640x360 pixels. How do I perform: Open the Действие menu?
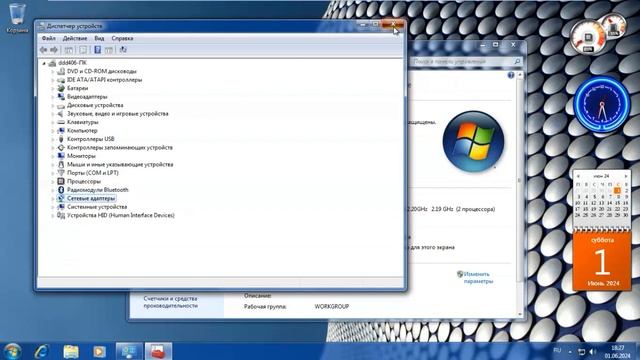tap(75, 38)
